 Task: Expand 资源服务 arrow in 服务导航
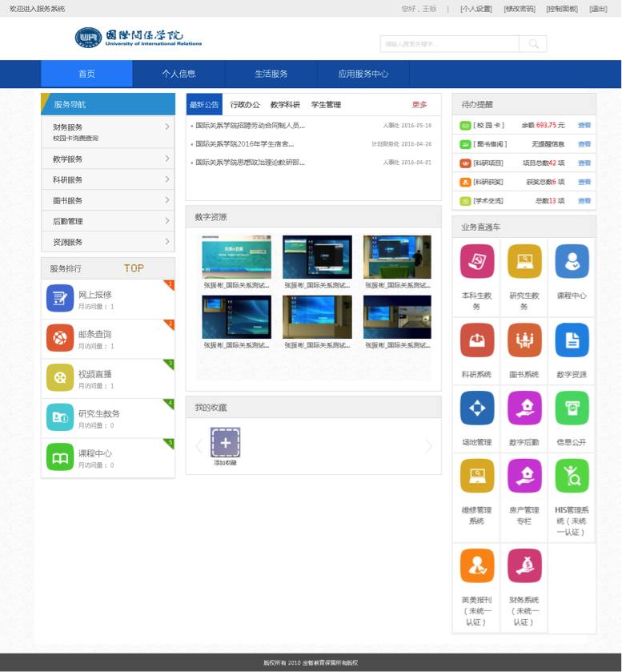167,242
